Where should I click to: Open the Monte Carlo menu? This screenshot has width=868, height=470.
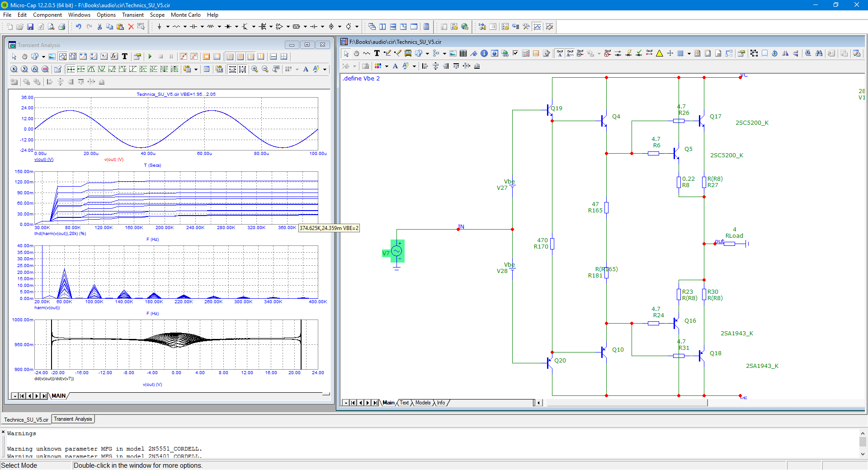coord(185,15)
